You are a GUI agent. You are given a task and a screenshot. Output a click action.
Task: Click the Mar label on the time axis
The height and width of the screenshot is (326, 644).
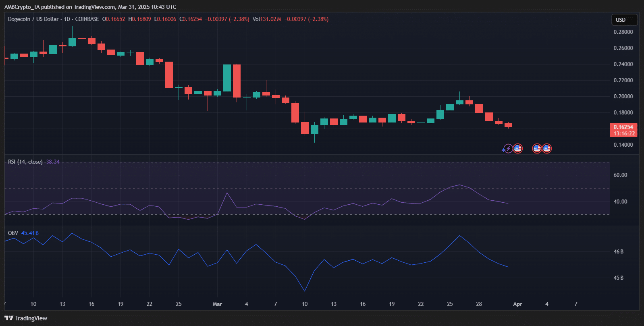[x=217, y=304]
